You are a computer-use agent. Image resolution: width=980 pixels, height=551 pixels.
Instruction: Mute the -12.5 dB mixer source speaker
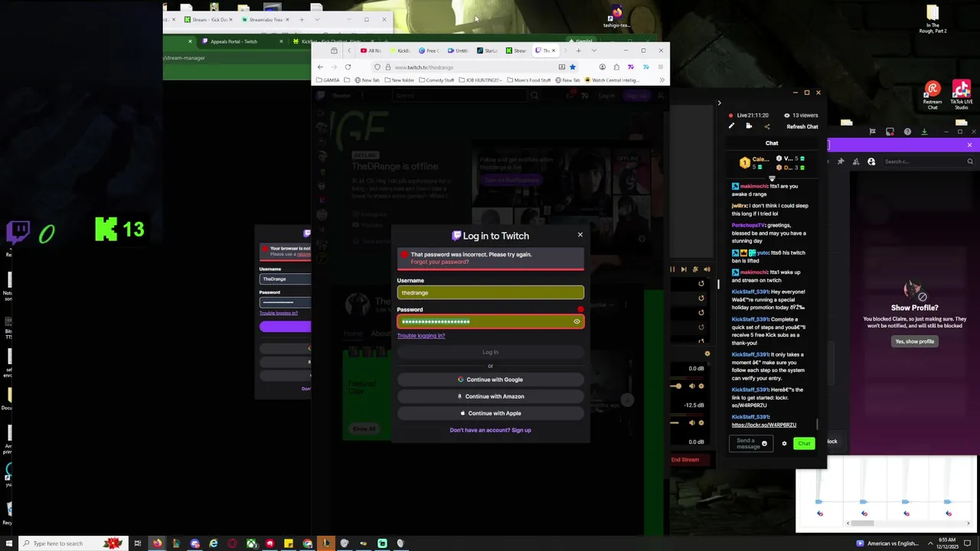pos(692,422)
